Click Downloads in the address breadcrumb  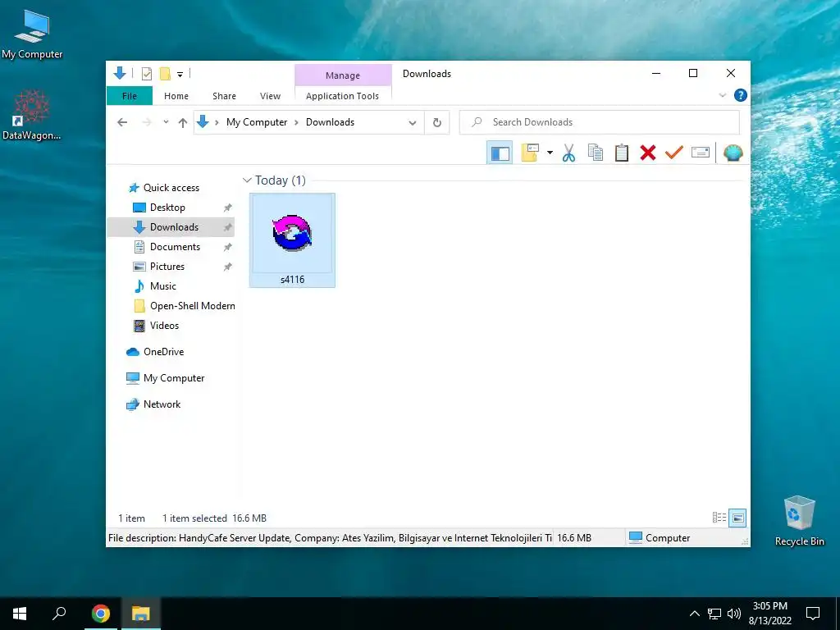[x=330, y=122]
